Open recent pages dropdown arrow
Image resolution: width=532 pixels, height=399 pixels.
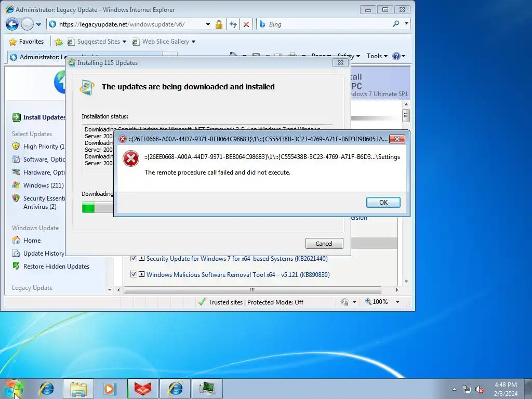click(x=38, y=24)
